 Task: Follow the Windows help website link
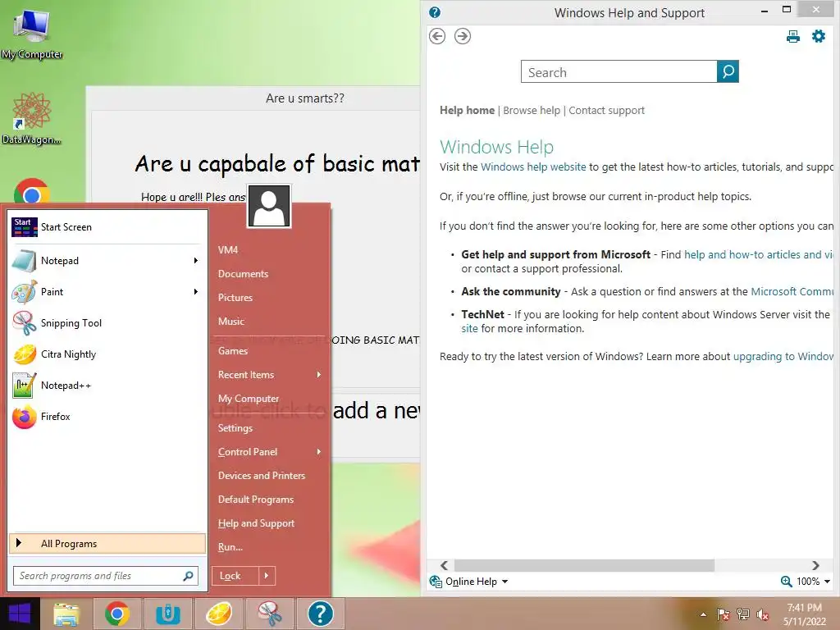click(x=533, y=167)
